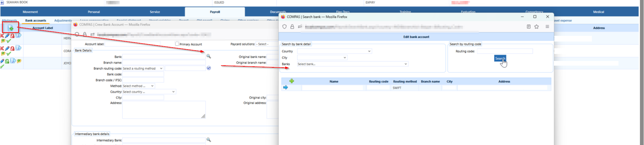Bookmark the Search bank page with the star
Image resolution: width=644 pixels, height=145 pixels.
536,26
